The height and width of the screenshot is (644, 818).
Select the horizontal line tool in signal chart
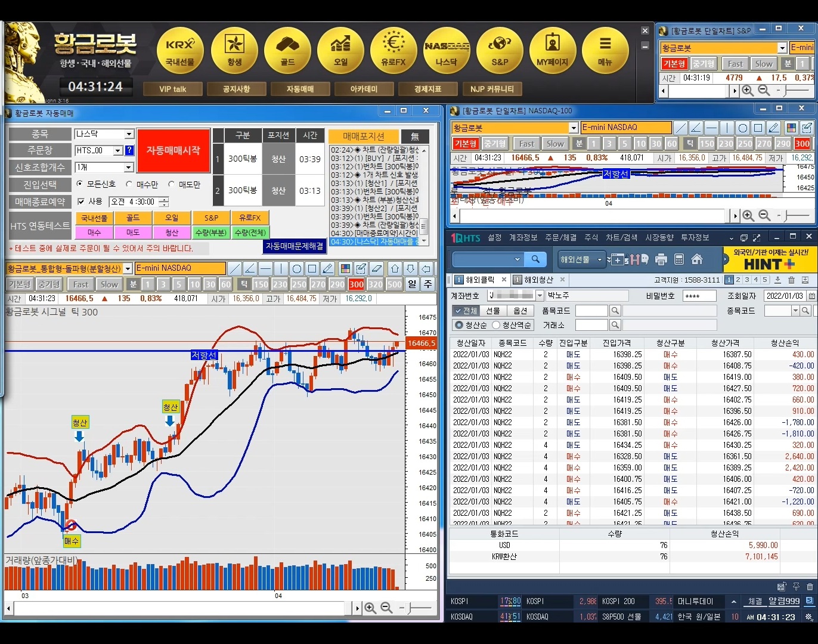pyautogui.click(x=266, y=268)
